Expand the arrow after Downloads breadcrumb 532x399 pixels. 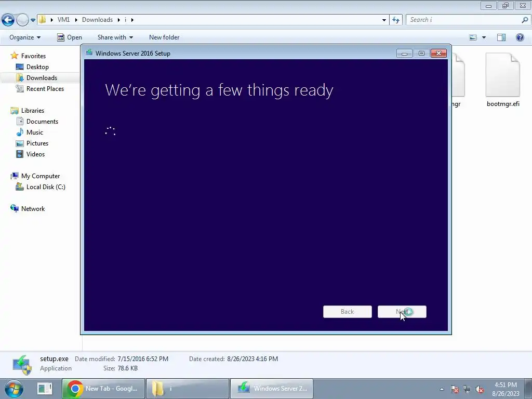point(119,20)
